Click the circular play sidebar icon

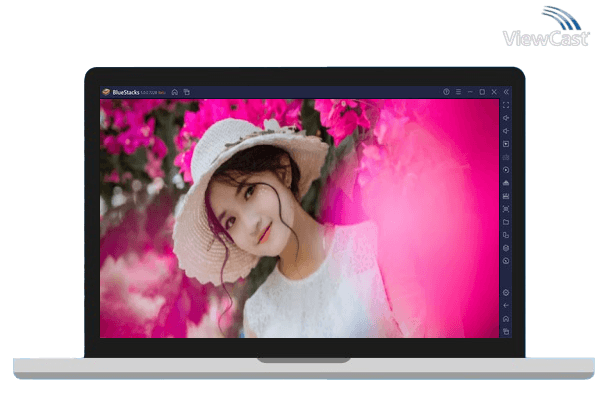point(506,170)
